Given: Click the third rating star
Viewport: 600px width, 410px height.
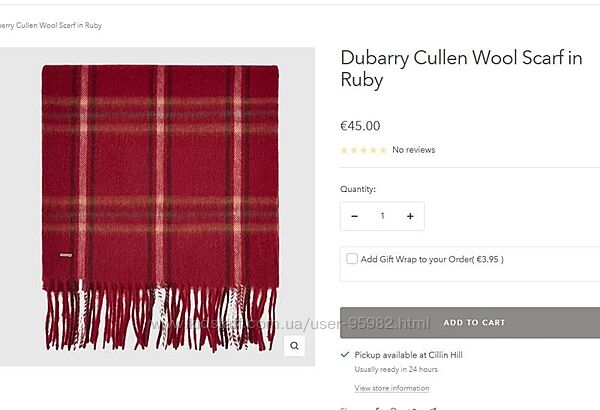Looking at the screenshot, I should pyautogui.click(x=364, y=150).
